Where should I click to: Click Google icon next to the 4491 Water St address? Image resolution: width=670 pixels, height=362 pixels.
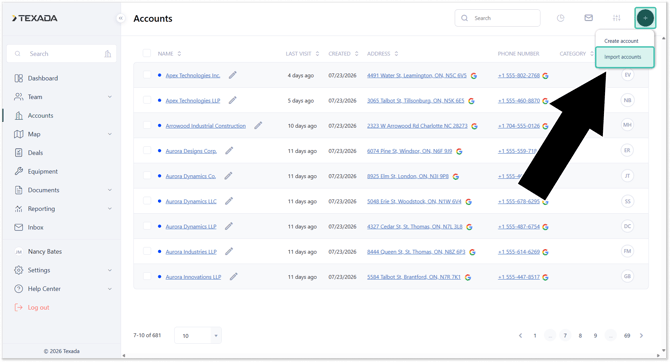(x=473, y=76)
